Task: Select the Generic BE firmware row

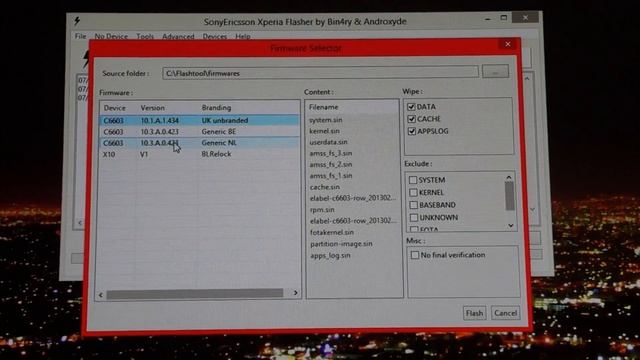Action: click(199, 132)
